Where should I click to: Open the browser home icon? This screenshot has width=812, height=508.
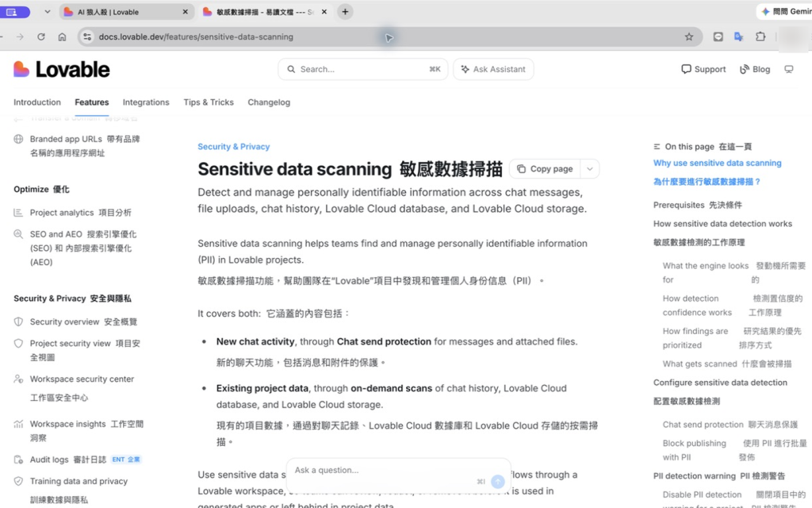pos(62,37)
